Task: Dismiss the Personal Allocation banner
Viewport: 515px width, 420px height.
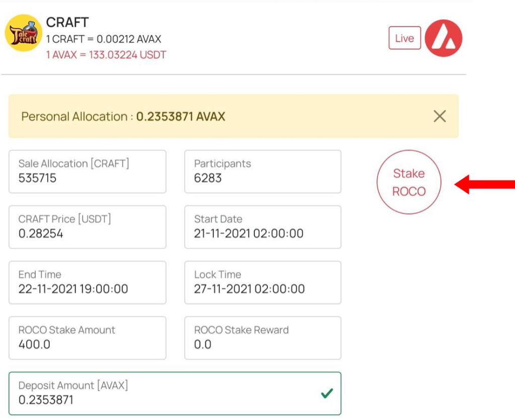Action: click(439, 117)
